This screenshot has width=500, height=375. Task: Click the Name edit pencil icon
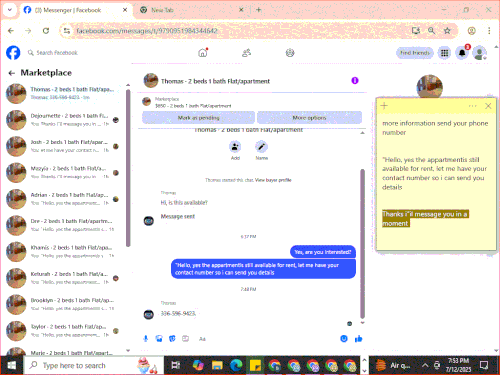click(261, 147)
